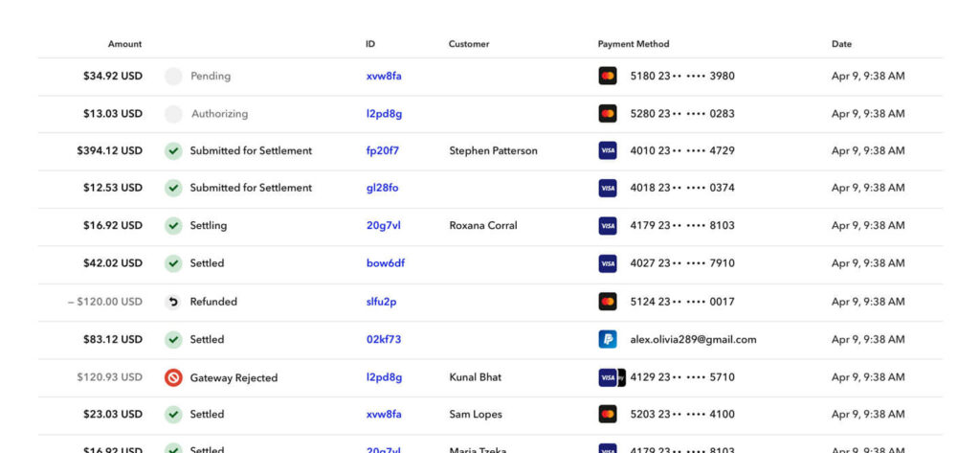
Task: Open transaction ID 02kf73
Action: [384, 340]
